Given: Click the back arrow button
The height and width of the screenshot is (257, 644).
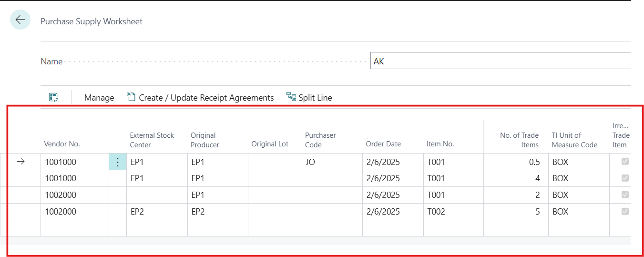Looking at the screenshot, I should point(20,20).
